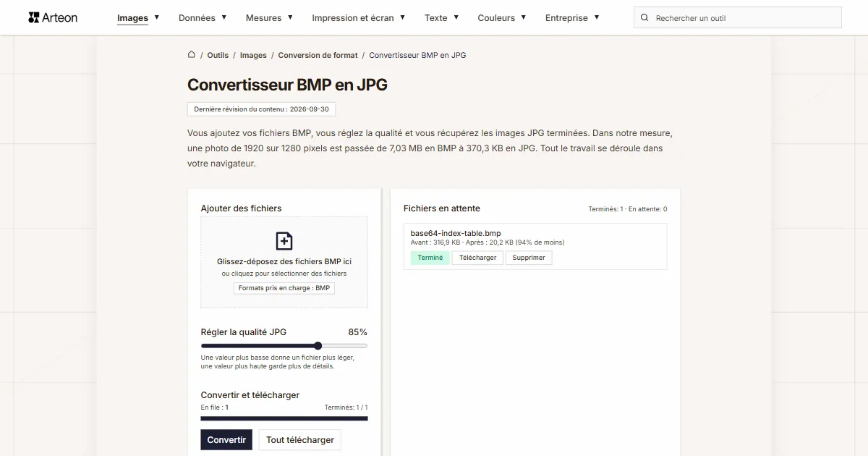Click the Régler la qualité JPG label
The image size is (868, 456).
[x=244, y=332]
